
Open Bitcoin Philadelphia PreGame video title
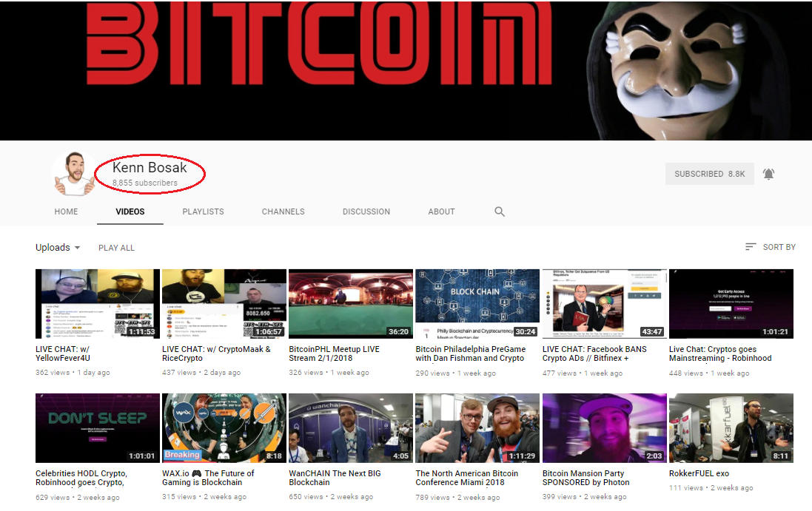[x=470, y=353]
